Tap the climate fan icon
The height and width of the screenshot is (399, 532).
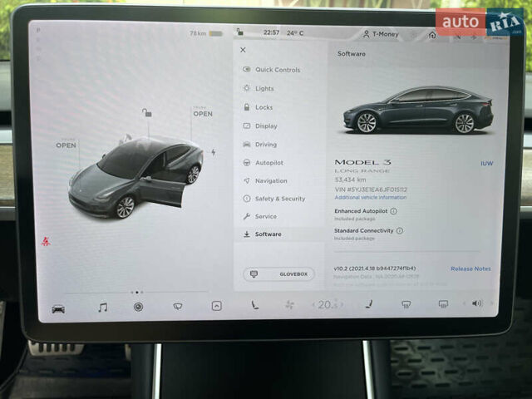point(289,305)
